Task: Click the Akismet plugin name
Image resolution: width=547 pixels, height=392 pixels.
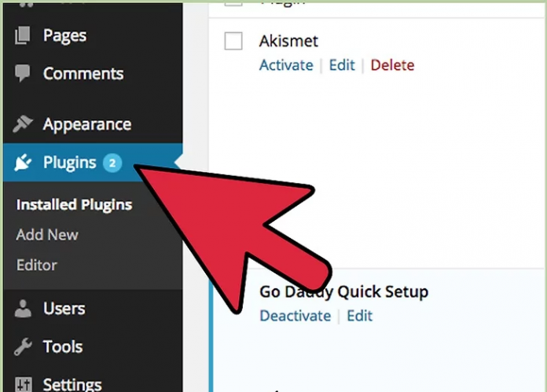Action: (288, 42)
